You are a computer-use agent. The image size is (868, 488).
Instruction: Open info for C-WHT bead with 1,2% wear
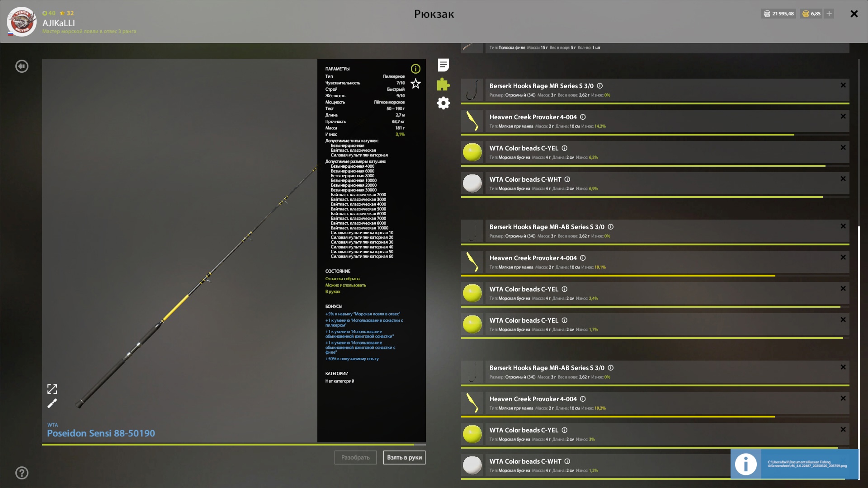[567, 461]
